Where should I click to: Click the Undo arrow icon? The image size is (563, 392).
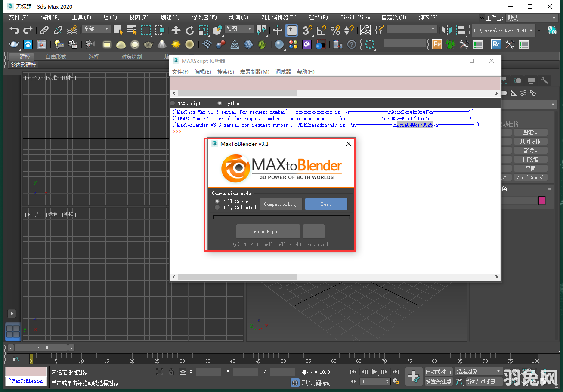pos(15,30)
